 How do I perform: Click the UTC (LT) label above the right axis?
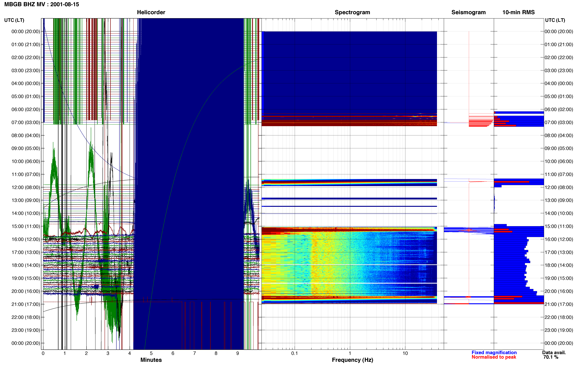point(555,20)
